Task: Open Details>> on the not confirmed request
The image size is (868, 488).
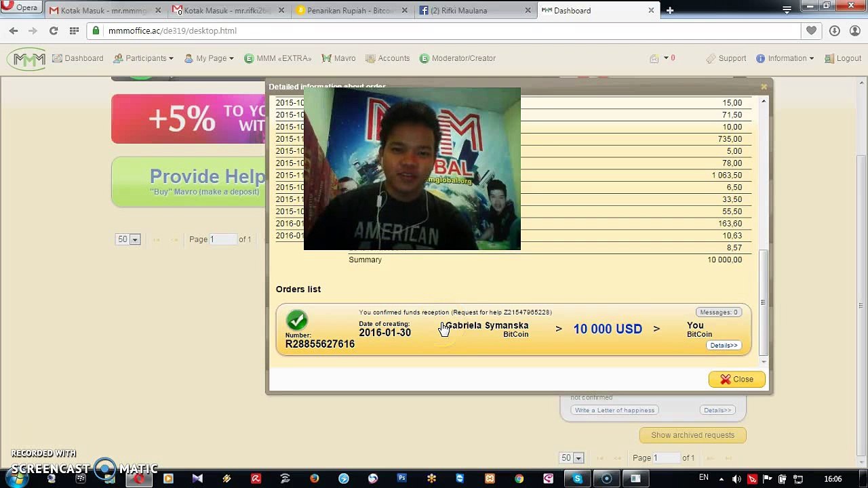Action: click(x=717, y=410)
